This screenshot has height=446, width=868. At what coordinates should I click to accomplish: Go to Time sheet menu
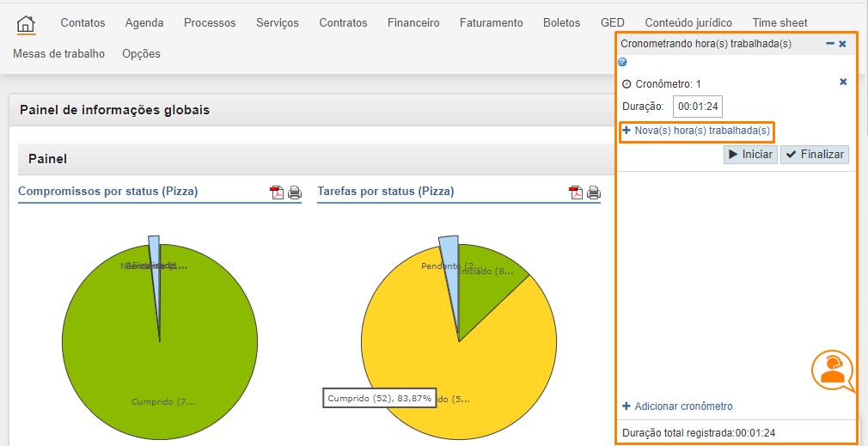tap(779, 23)
